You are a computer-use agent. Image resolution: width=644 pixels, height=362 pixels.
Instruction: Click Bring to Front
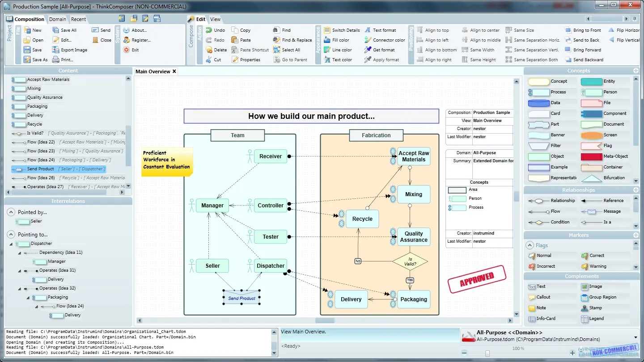tap(583, 30)
